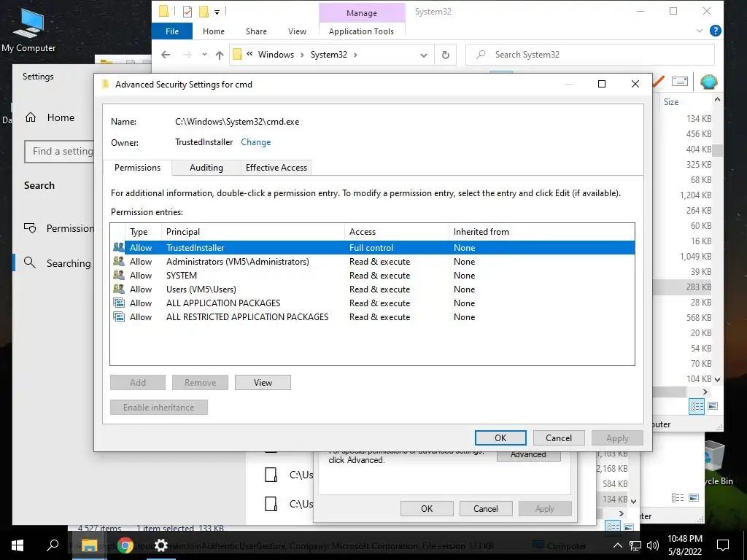Open the Share ribbon tab
Viewport: 747px width, 560px height.
(256, 31)
